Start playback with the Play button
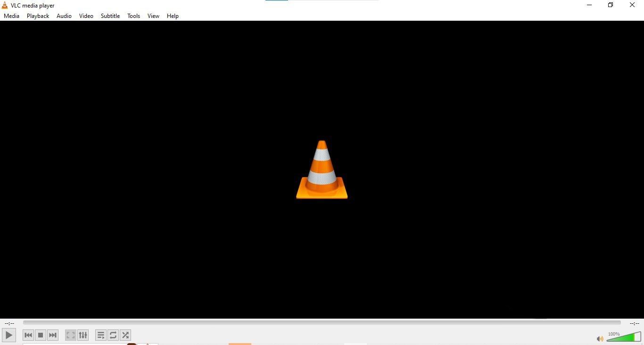 click(x=9, y=335)
